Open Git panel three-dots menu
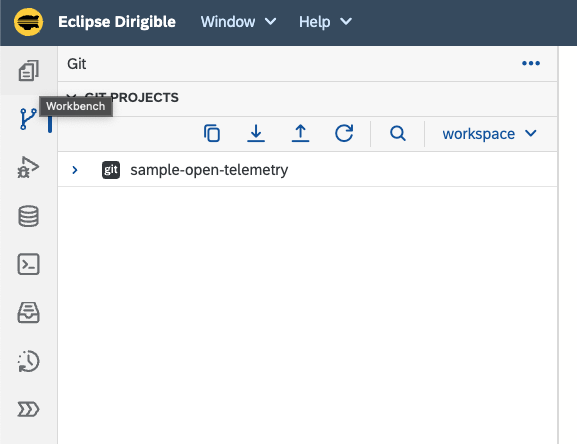Viewport: 577px width, 444px height. [x=531, y=64]
